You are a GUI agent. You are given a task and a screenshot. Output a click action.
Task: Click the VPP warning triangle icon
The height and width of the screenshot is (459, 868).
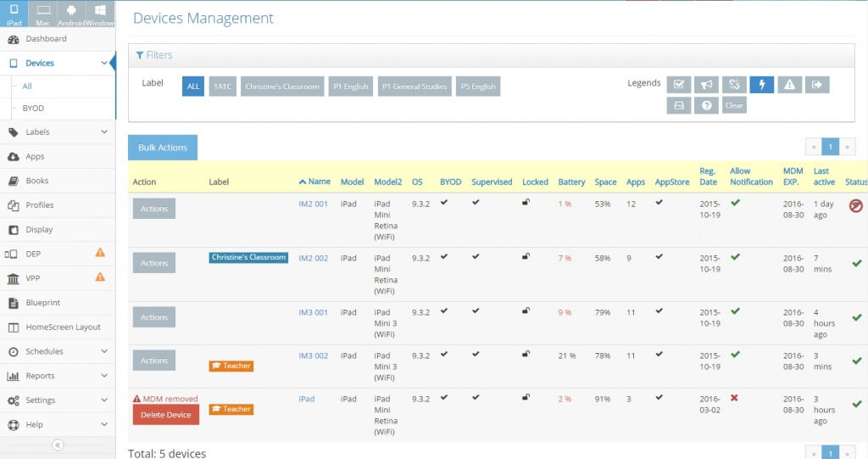(x=100, y=277)
